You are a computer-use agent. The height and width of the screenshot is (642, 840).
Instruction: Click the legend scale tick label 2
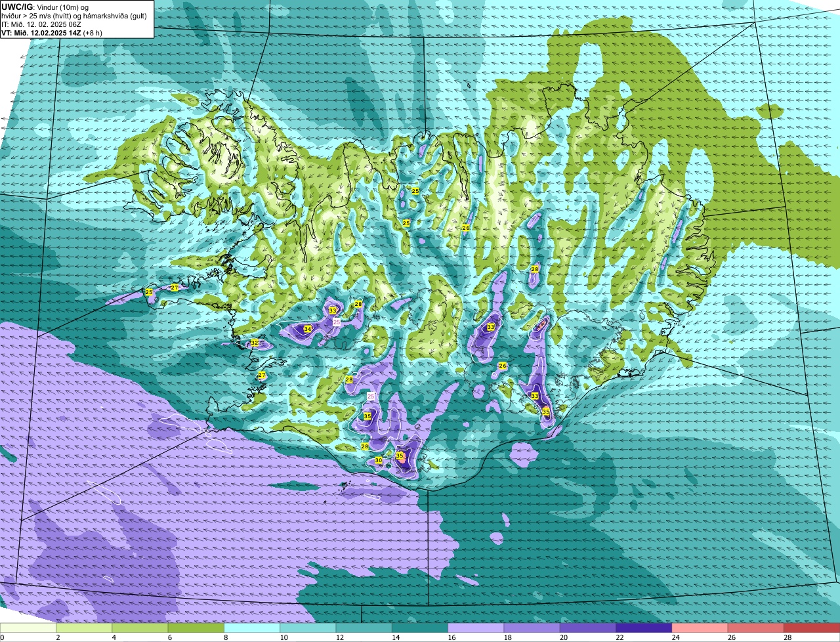tap(58, 637)
